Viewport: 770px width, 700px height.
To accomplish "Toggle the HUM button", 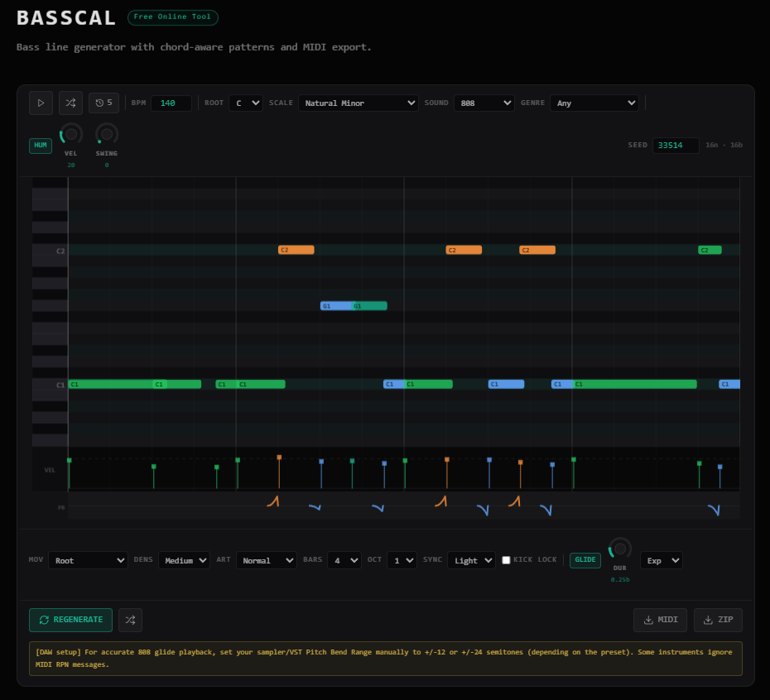I will [x=41, y=146].
